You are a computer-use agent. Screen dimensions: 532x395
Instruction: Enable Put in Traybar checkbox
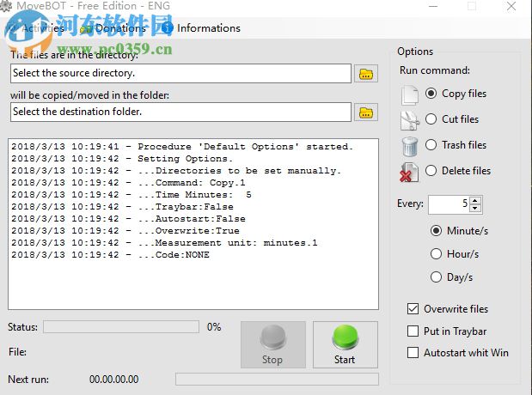[413, 331]
